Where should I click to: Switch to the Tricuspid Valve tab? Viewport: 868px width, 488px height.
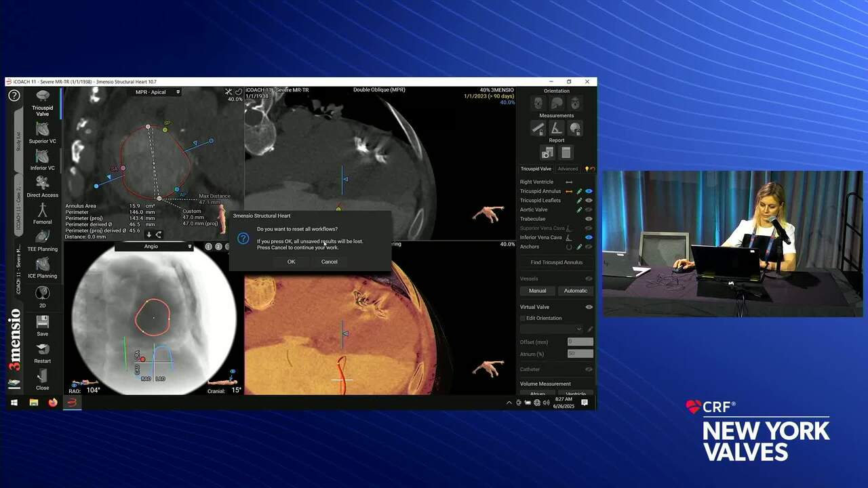pyautogui.click(x=536, y=169)
